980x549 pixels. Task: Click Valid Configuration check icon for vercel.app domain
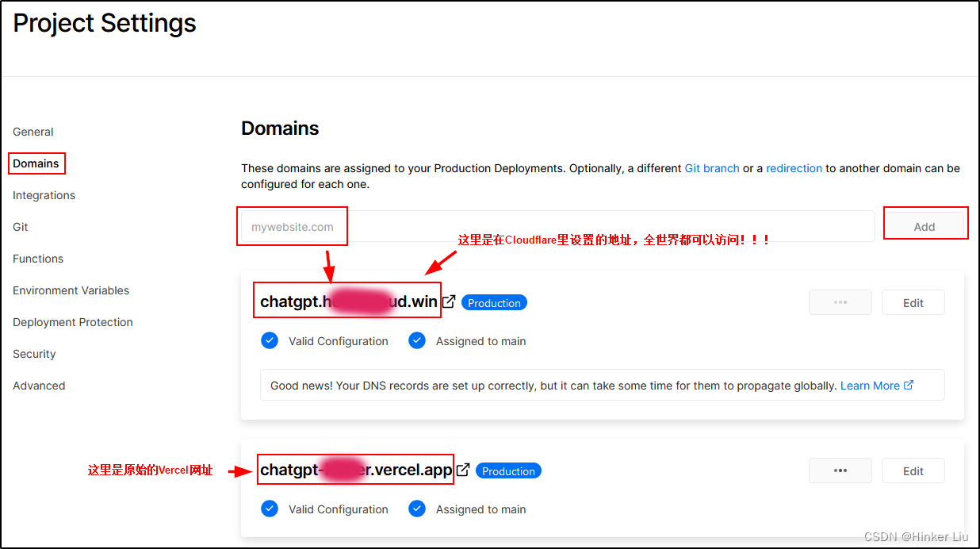tap(270, 509)
